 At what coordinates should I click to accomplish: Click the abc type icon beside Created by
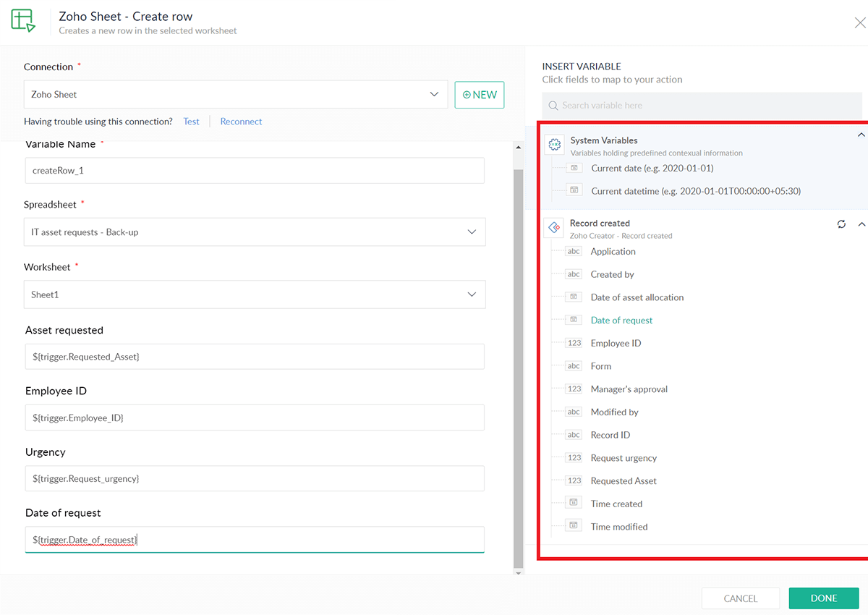pyautogui.click(x=574, y=274)
